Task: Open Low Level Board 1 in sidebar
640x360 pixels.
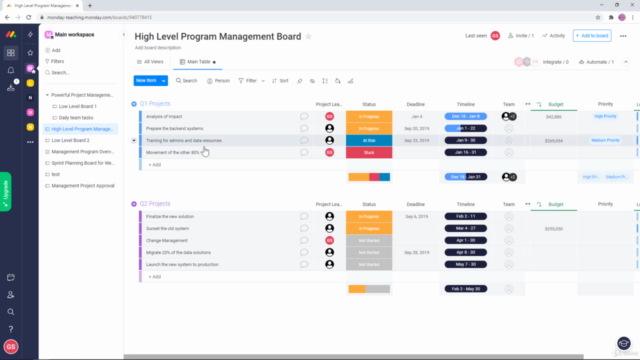Action: [x=78, y=106]
